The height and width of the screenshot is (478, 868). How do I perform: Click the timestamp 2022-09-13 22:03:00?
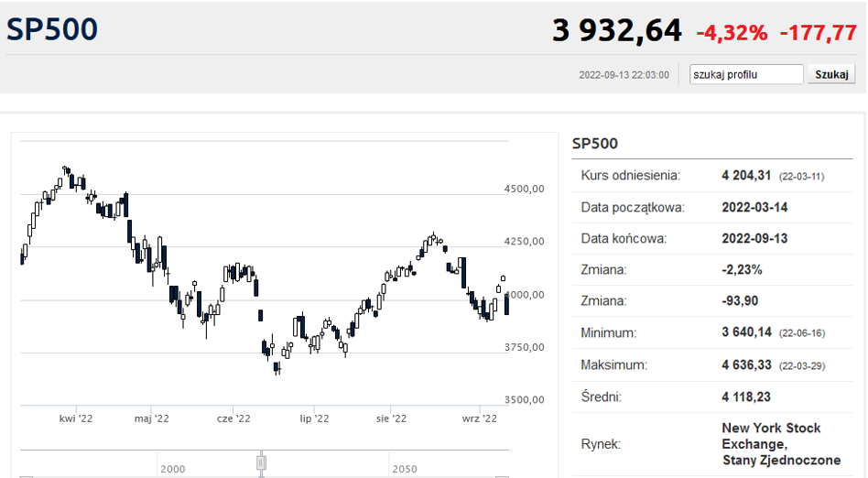[624, 75]
